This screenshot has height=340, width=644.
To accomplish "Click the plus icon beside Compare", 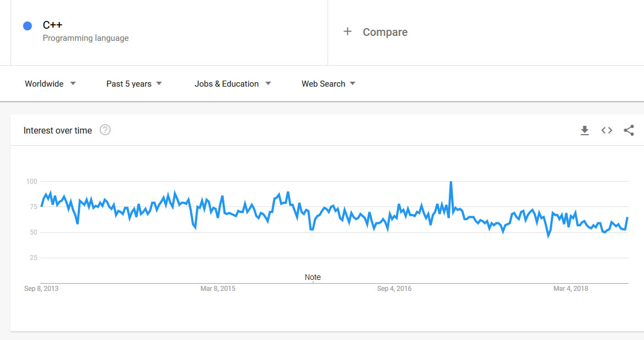I will 347,31.
